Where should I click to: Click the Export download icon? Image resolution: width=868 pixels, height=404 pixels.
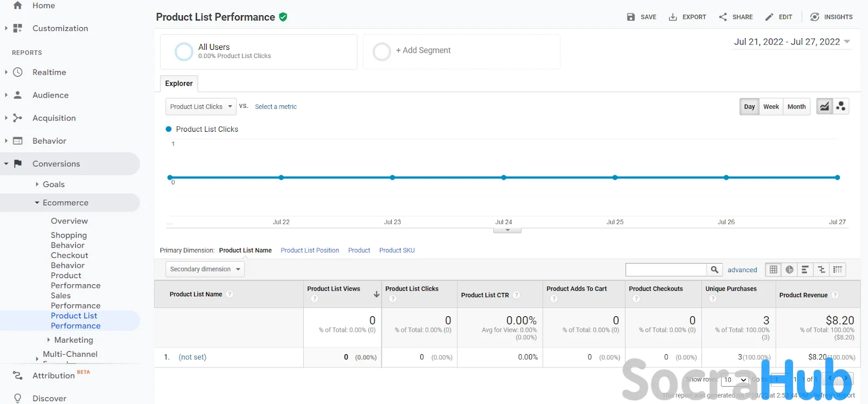673,17
